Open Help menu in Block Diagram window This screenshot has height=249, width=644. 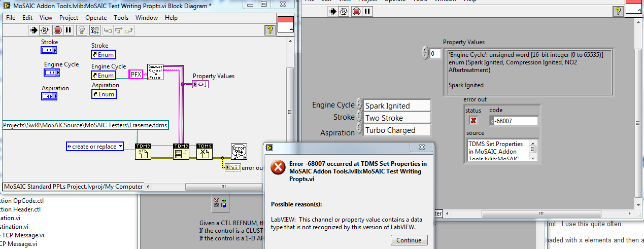171,18
